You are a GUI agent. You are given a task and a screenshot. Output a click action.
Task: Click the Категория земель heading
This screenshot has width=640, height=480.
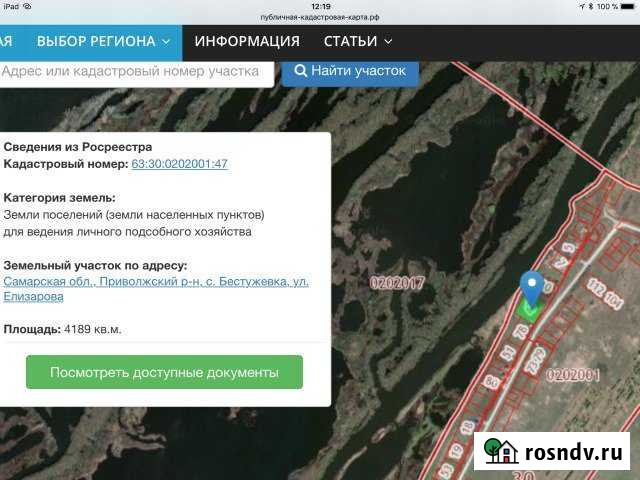(x=60, y=198)
